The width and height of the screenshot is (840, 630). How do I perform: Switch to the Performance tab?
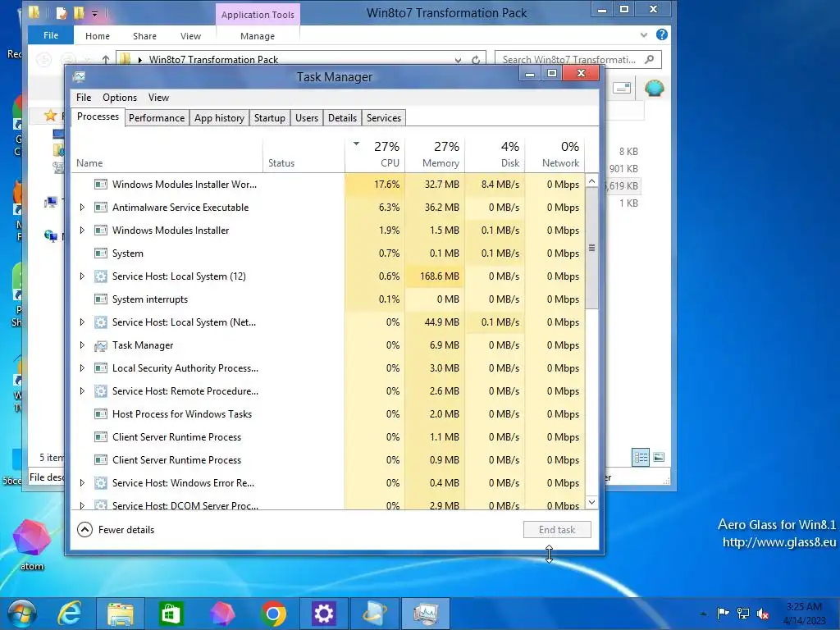157,118
